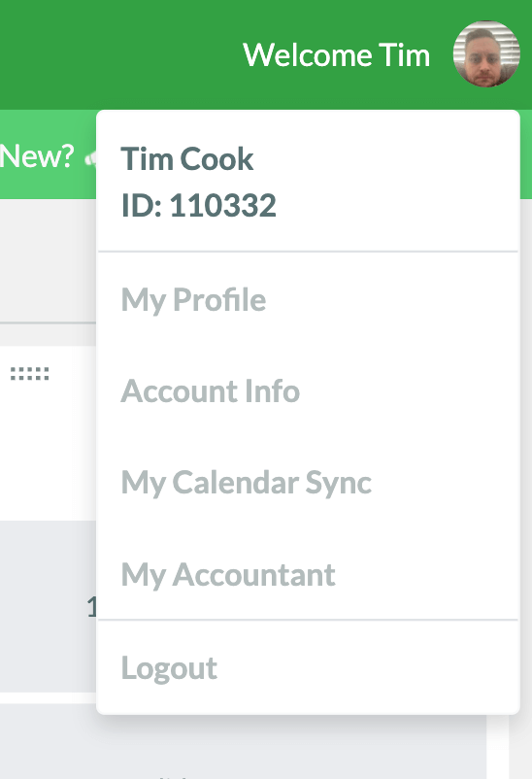Click the separator line above Logout
532x779 pixels.
pos(308,620)
